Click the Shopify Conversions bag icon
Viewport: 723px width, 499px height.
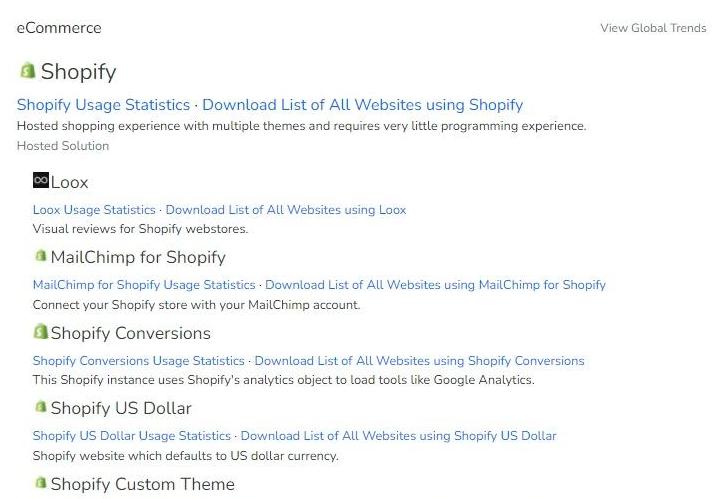point(41,332)
